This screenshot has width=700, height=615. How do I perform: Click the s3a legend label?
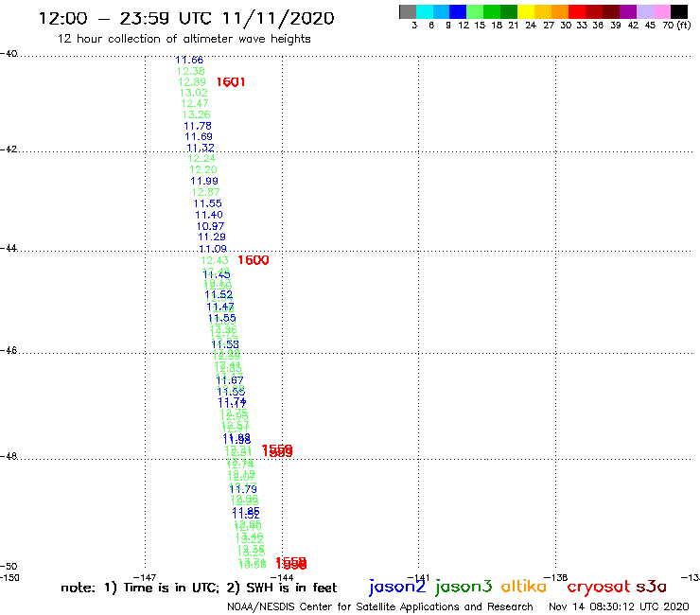[651, 587]
